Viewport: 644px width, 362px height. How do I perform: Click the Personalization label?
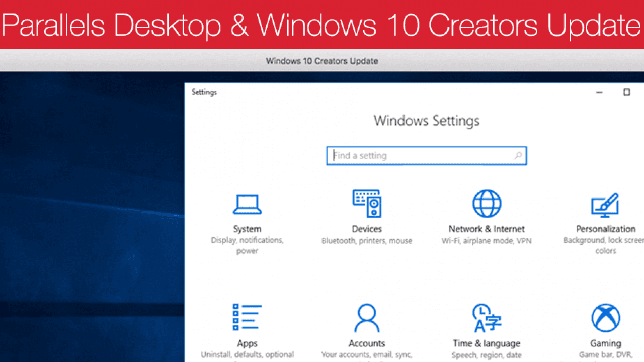click(606, 229)
